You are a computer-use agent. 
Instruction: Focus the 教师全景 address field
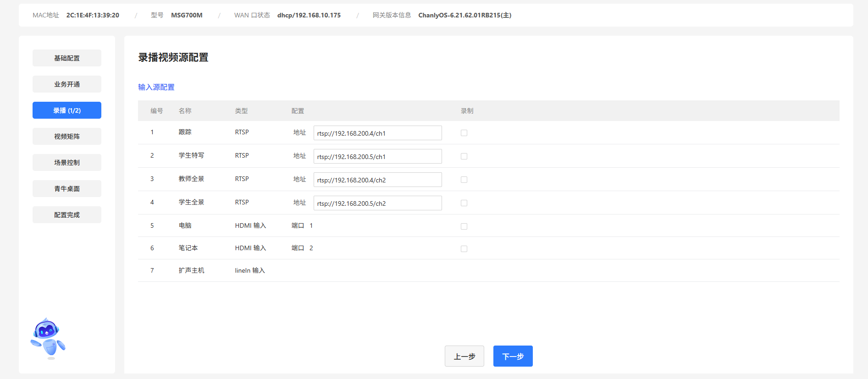[377, 180]
